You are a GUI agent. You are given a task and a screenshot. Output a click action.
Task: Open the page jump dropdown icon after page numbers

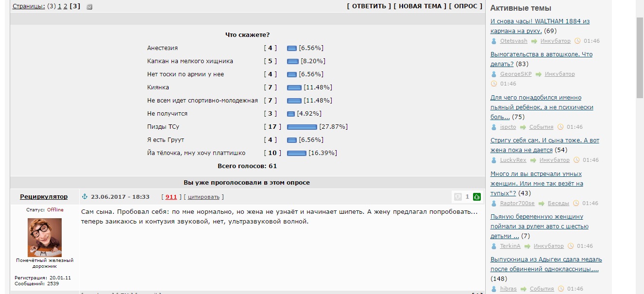[x=89, y=7]
